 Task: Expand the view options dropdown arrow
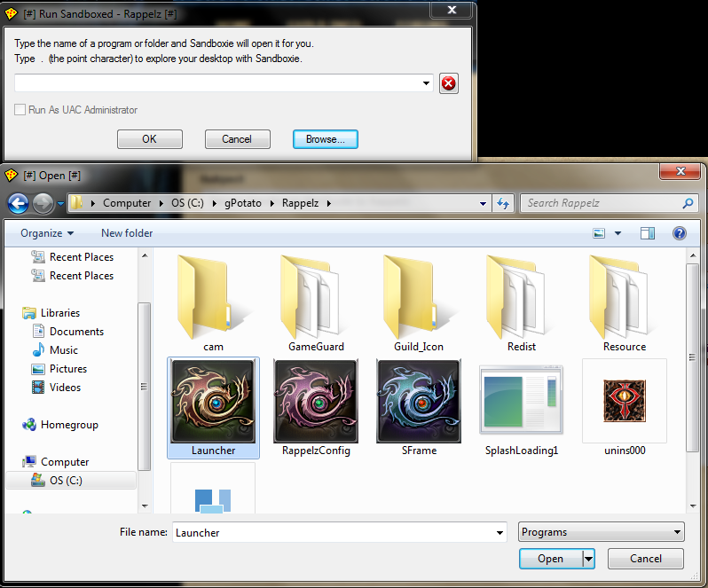click(x=618, y=233)
